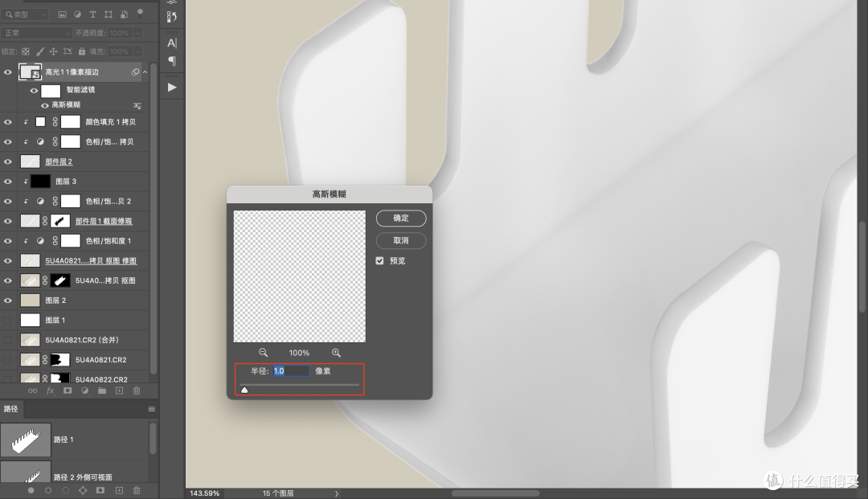Click delete path trash icon
The width and height of the screenshot is (868, 499).
137,491
